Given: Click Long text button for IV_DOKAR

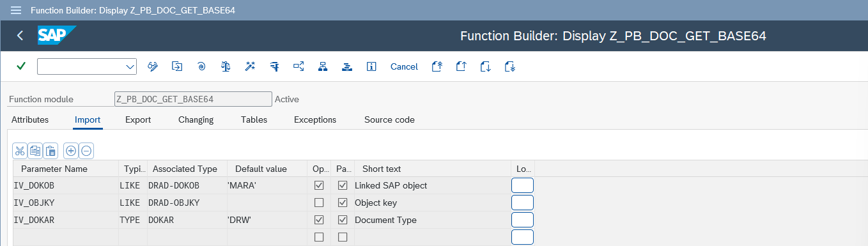Looking at the screenshot, I should tap(523, 220).
